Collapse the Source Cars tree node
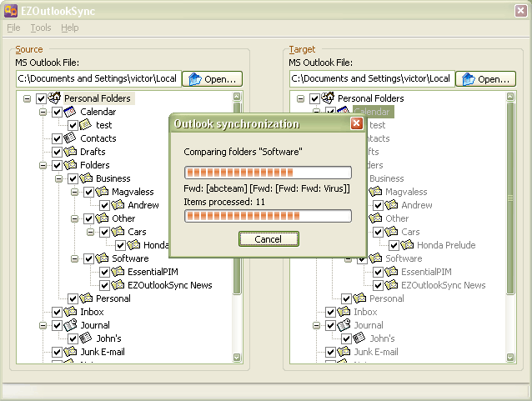 coord(90,233)
